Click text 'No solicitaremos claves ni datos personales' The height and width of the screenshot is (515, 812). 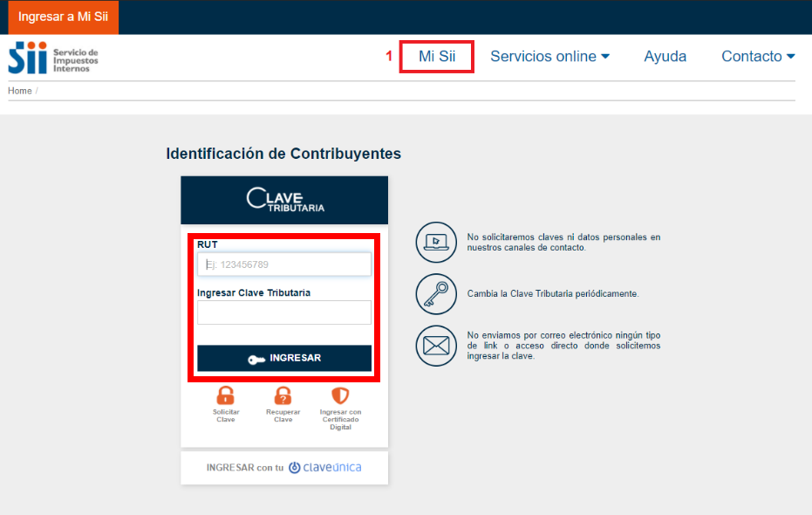click(x=563, y=242)
